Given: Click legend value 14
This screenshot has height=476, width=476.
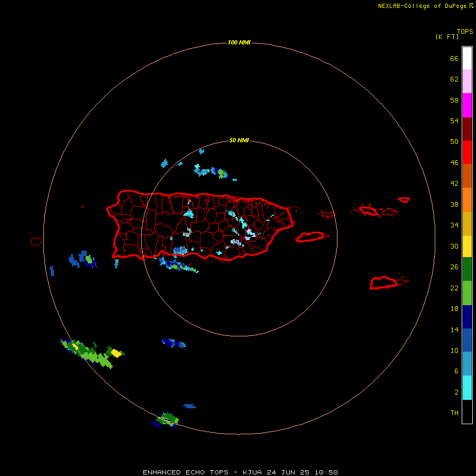Looking at the screenshot, I should click(454, 329).
